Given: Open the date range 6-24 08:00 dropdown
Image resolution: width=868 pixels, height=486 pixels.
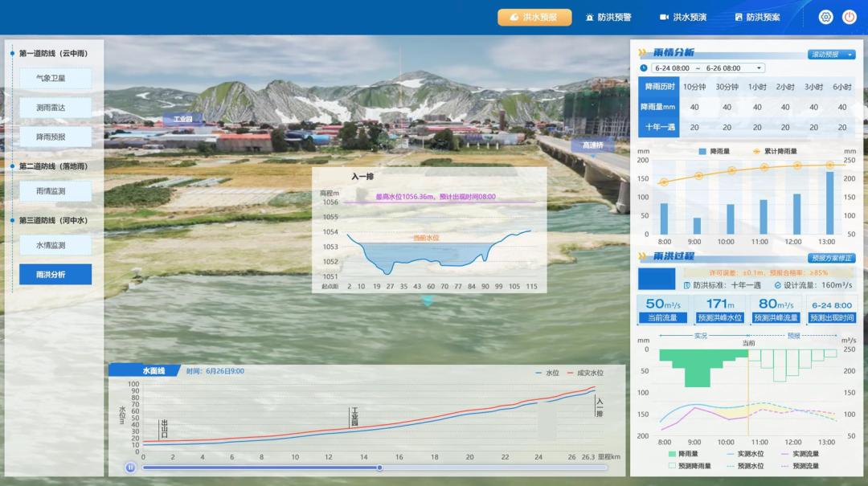Looking at the screenshot, I should (707, 68).
